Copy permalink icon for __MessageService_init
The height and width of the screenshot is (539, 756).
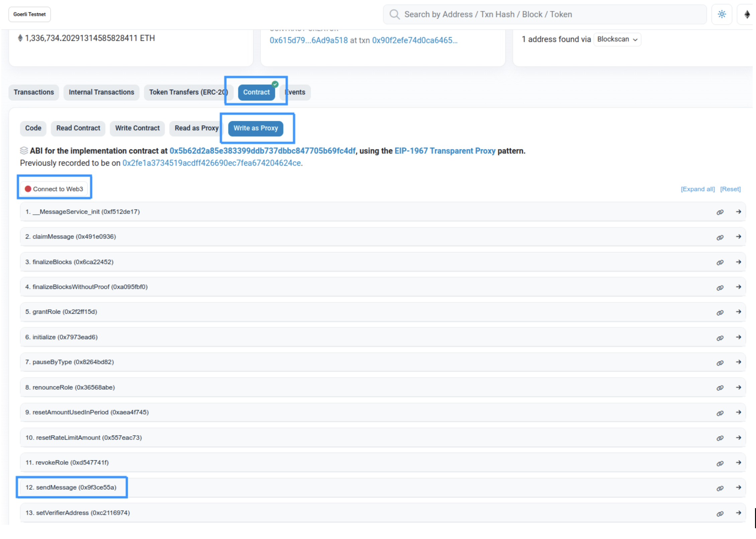[720, 212]
